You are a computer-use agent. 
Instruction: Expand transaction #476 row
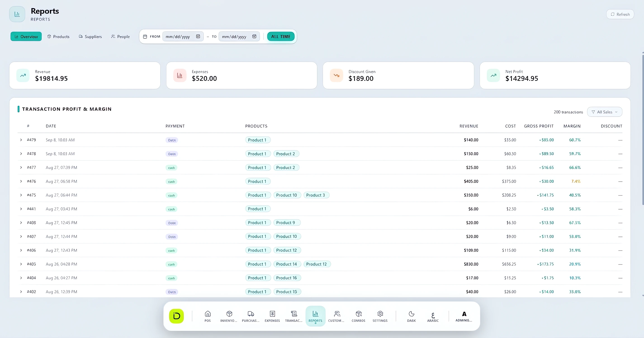tap(21, 181)
